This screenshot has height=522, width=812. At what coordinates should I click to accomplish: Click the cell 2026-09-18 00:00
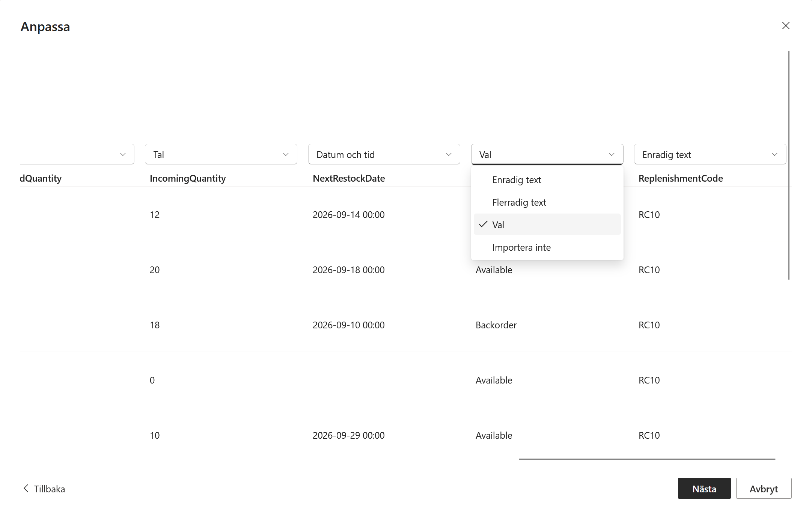(348, 270)
